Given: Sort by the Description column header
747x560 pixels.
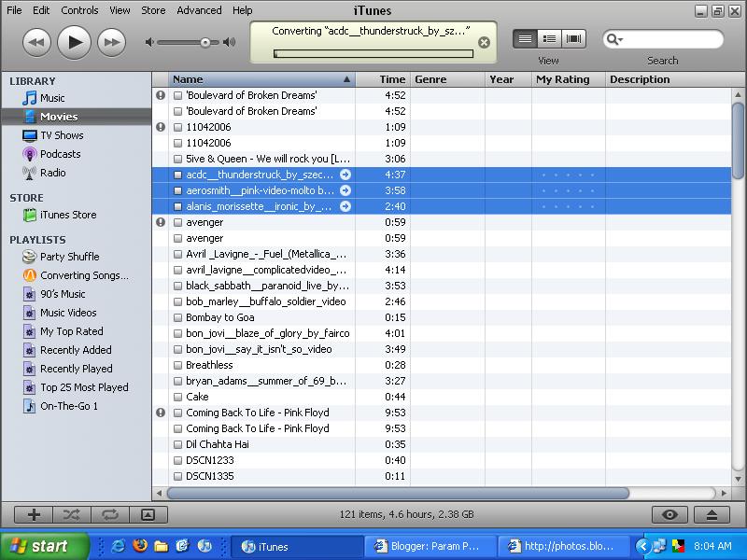Looking at the screenshot, I should (x=668, y=79).
